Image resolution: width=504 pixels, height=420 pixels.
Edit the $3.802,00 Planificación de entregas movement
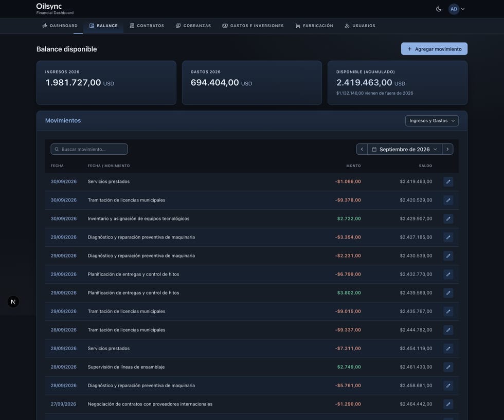[448, 293]
